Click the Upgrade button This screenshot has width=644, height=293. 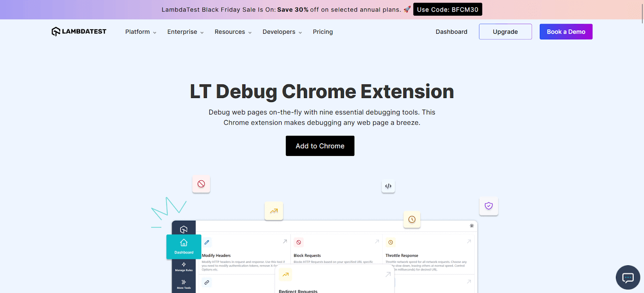click(x=506, y=32)
